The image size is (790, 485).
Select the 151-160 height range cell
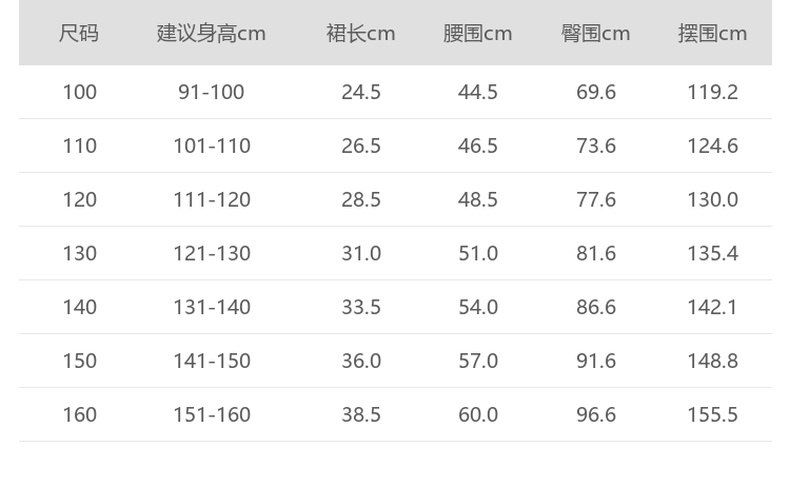tap(211, 414)
